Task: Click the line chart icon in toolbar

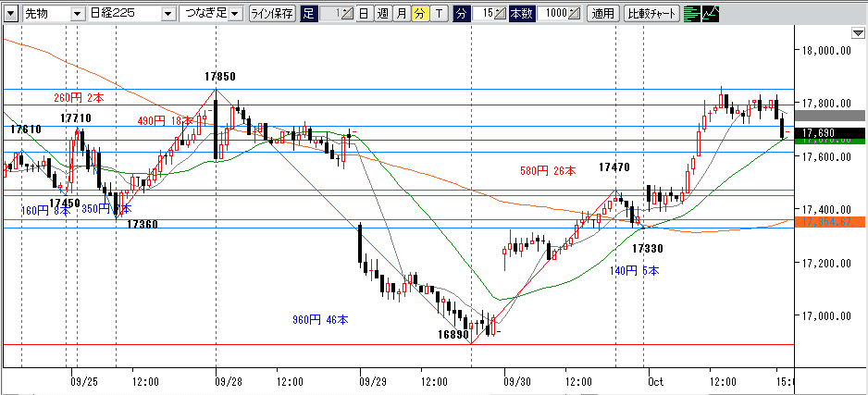Action: click(x=711, y=14)
